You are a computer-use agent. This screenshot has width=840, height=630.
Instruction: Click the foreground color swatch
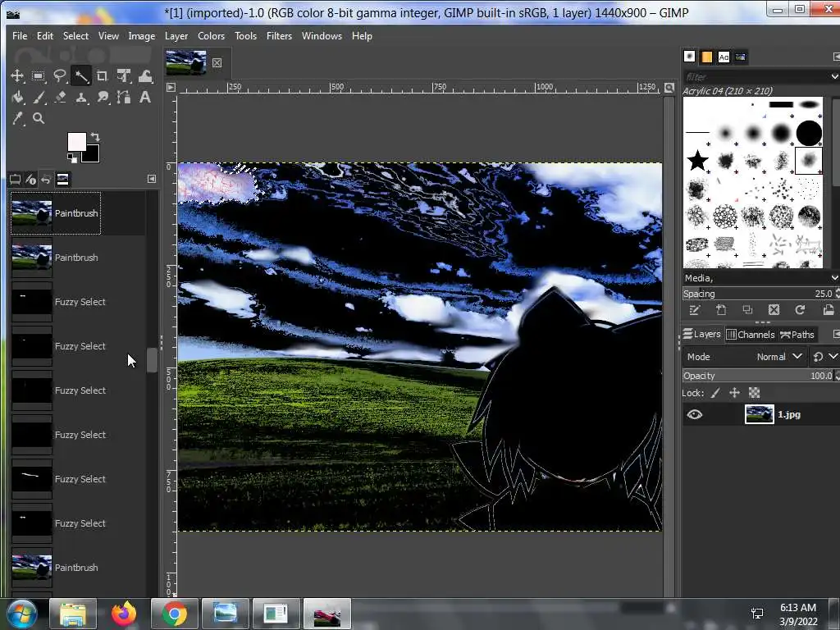tap(76, 141)
